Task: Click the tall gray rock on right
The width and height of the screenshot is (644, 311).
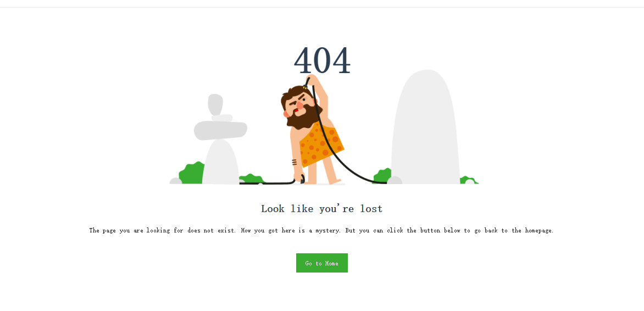Action: pyautogui.click(x=425, y=126)
